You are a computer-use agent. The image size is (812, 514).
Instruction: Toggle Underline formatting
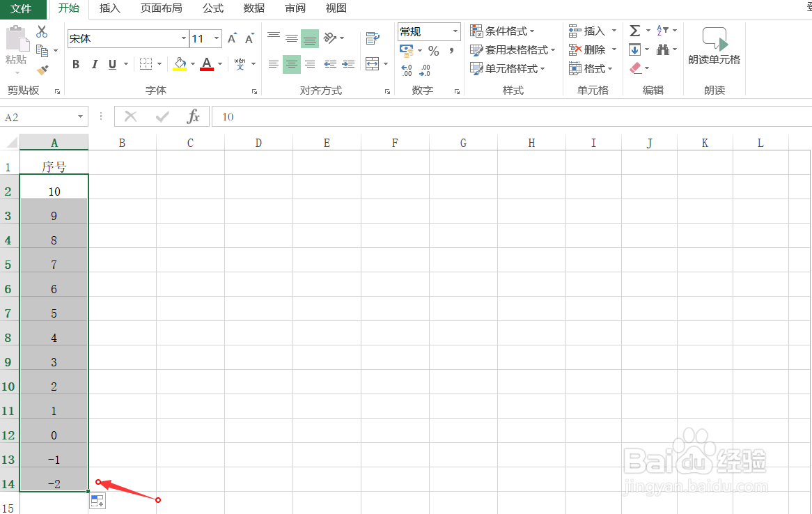click(112, 64)
